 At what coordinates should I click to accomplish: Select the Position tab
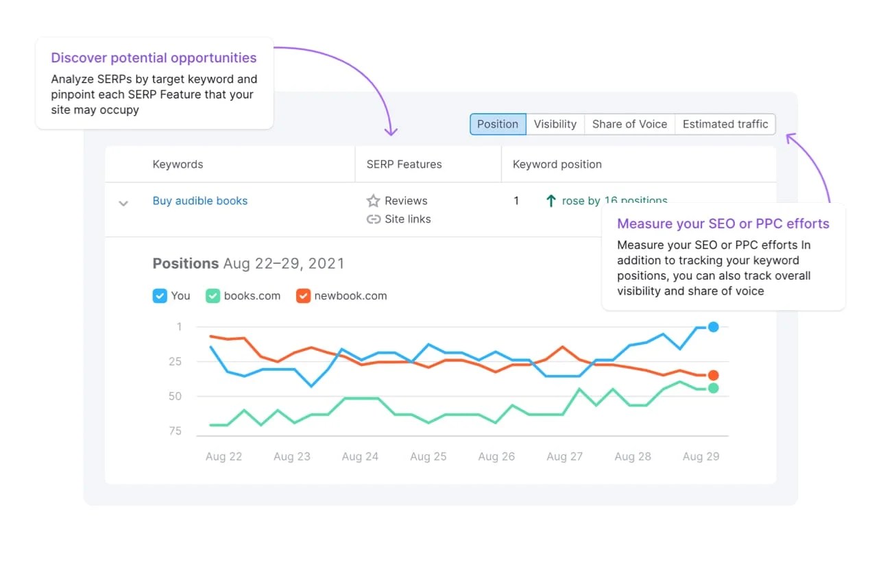click(x=498, y=124)
